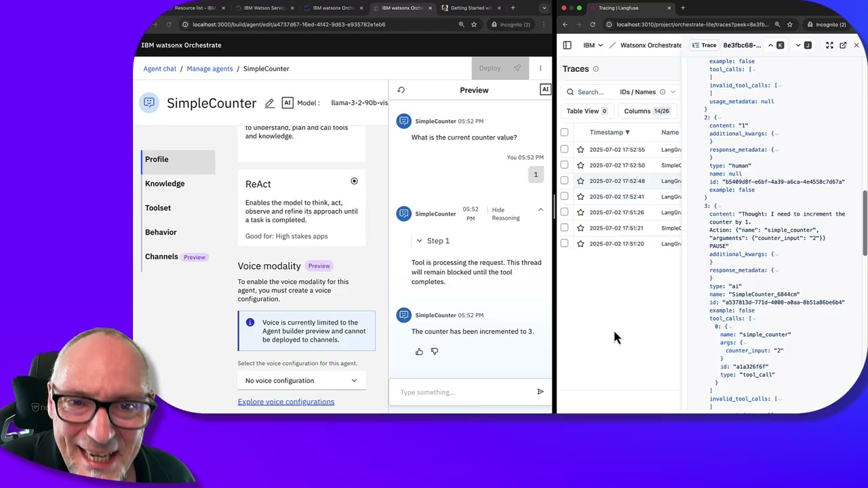Tick checkbox for 17:51:20 trace
The image size is (868, 488).
(564, 244)
